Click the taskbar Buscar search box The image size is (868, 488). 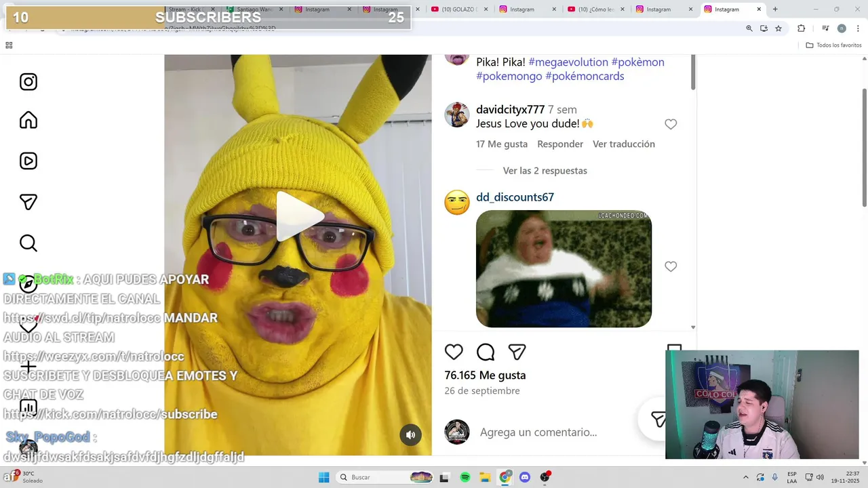385,477
